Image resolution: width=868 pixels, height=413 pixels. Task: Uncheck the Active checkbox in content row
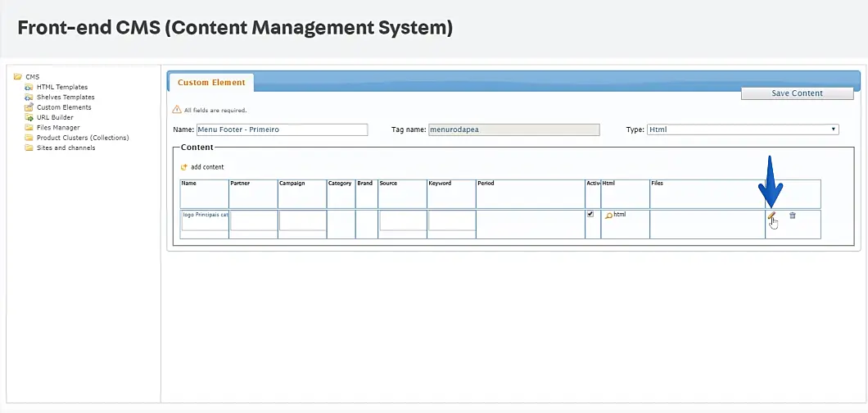(590, 214)
